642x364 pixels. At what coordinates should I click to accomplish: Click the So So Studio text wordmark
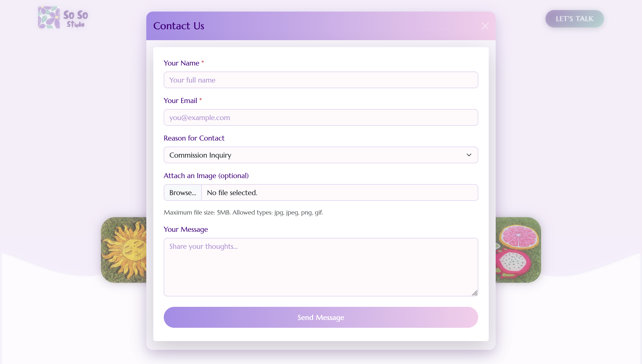point(76,19)
